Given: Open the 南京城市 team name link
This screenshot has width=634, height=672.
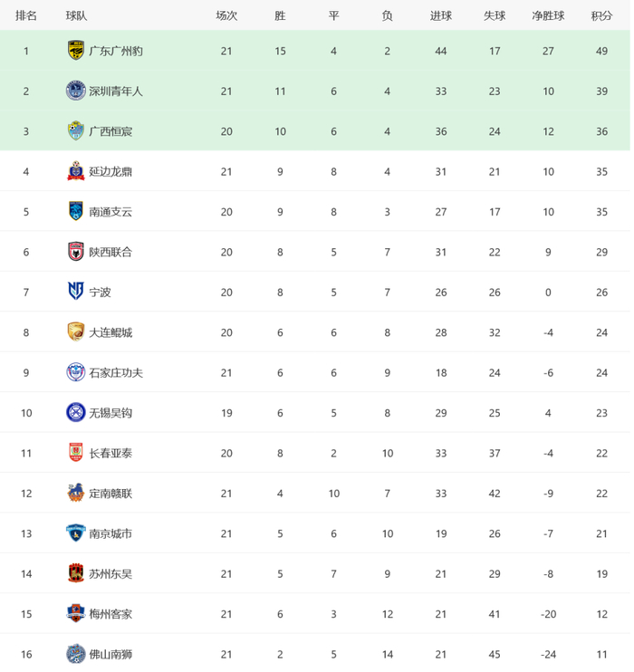Looking at the screenshot, I should point(110,533).
